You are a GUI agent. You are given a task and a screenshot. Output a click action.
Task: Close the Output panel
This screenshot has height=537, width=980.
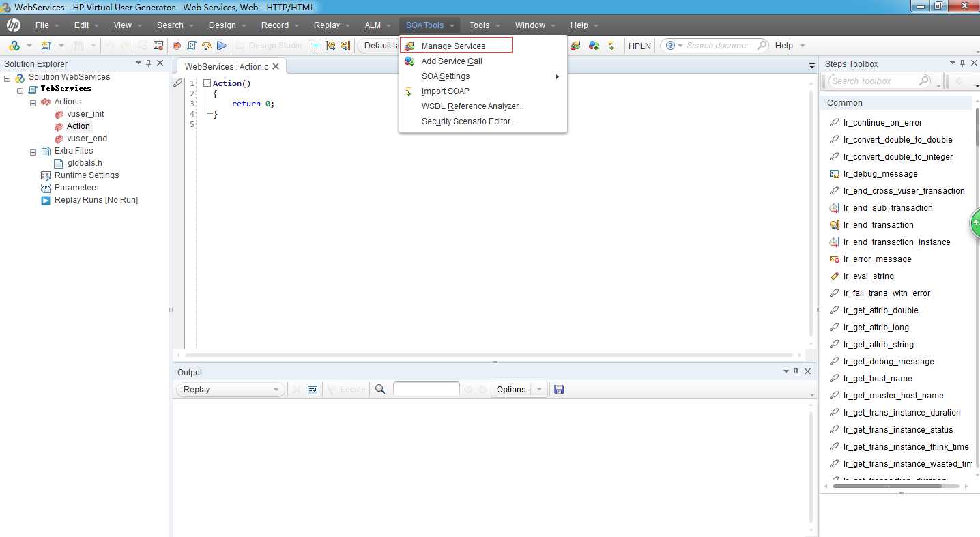pos(808,371)
